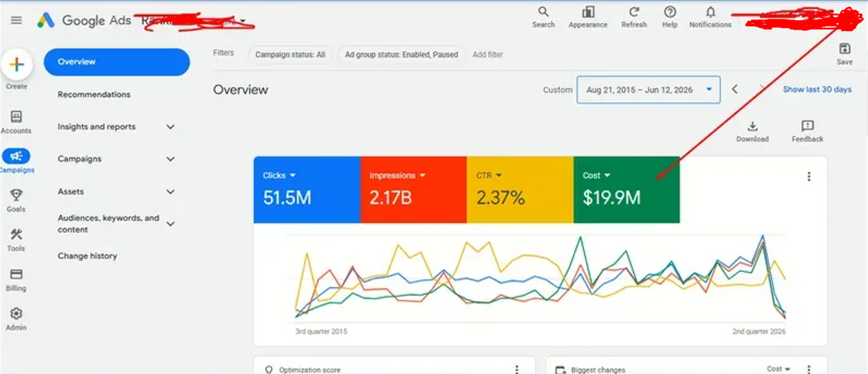Open the Search magnifier icon

(543, 12)
